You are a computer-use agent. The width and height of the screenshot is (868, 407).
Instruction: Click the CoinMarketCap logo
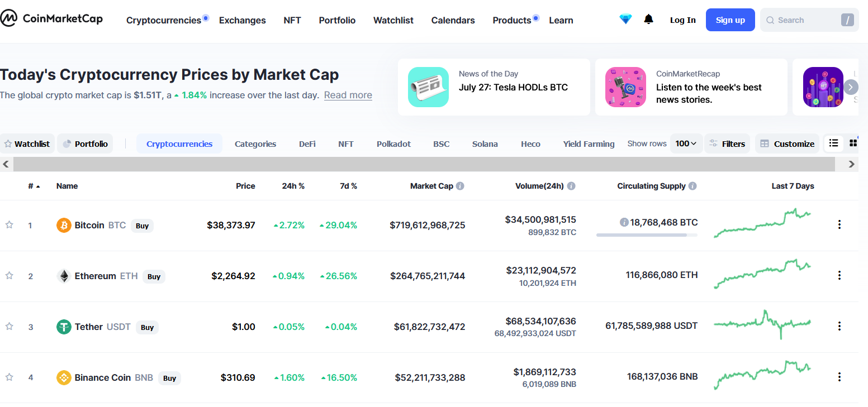pyautogui.click(x=51, y=18)
